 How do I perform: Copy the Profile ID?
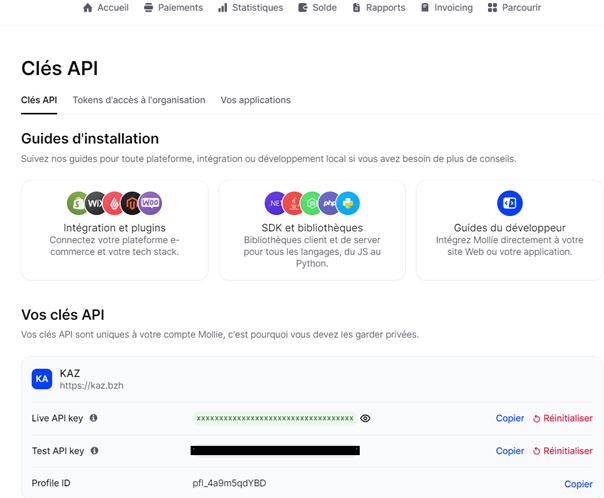(x=578, y=484)
